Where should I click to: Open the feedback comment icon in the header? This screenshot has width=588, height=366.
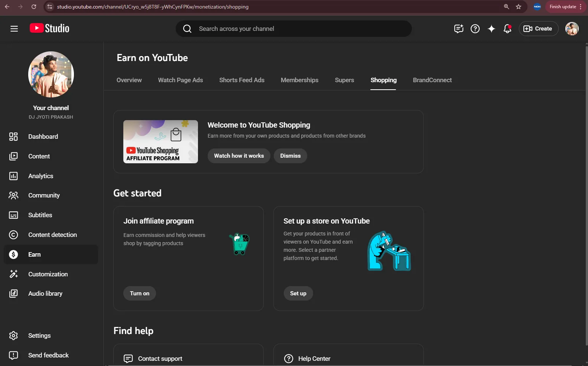(459, 29)
